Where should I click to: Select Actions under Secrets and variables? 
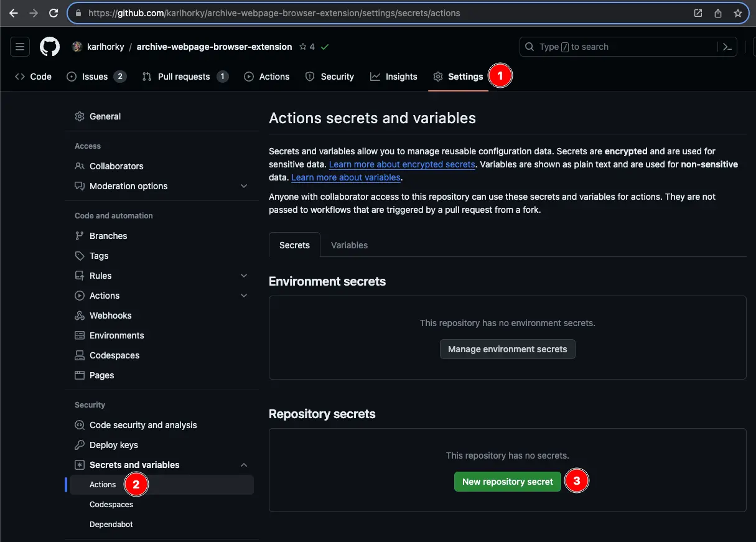pyautogui.click(x=162, y=485)
